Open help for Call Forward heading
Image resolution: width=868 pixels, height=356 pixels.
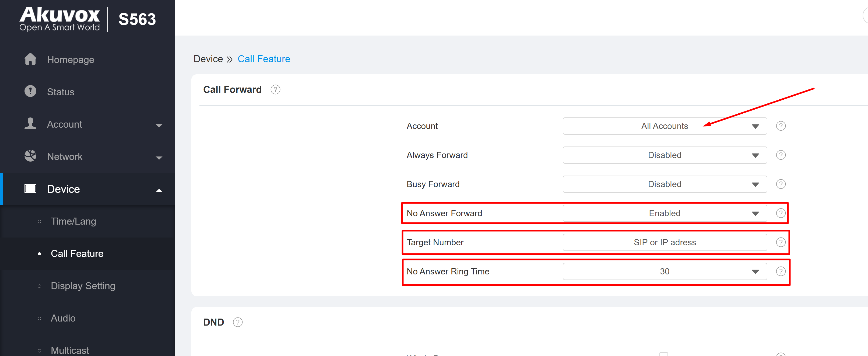coord(275,90)
